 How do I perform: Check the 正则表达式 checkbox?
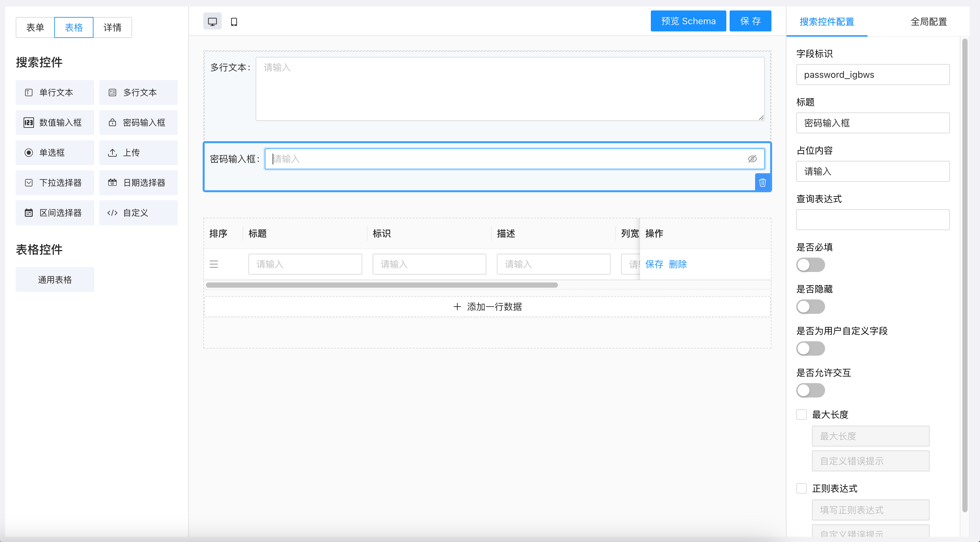point(801,488)
